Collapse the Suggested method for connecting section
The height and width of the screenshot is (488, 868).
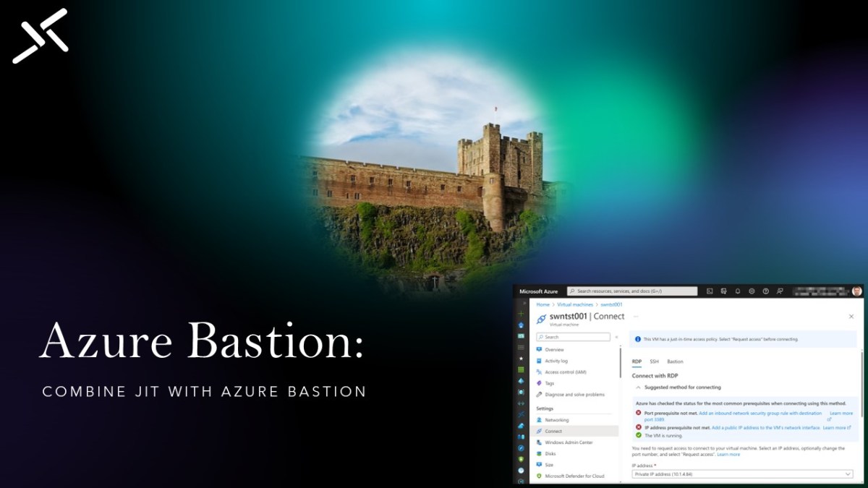pyautogui.click(x=638, y=386)
